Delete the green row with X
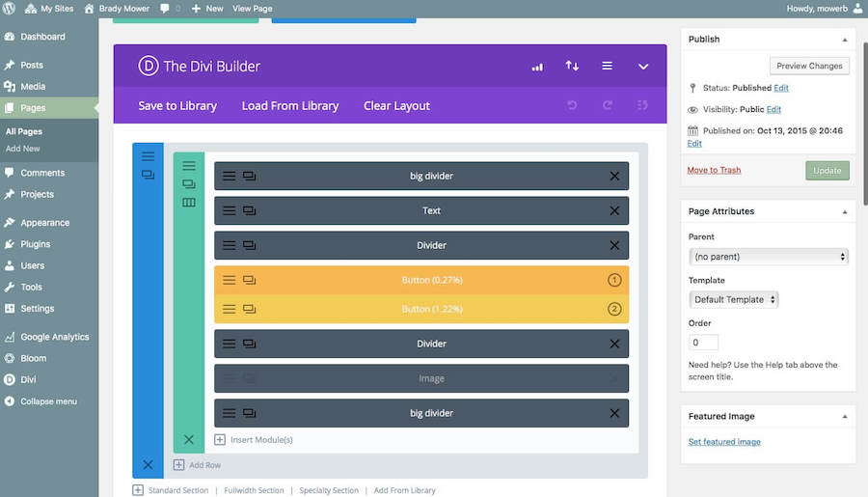 point(189,439)
